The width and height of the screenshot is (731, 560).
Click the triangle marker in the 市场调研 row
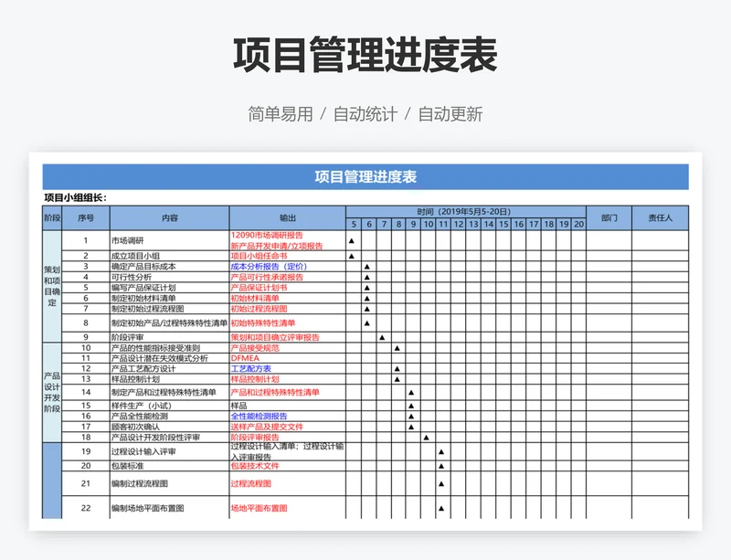pyautogui.click(x=352, y=240)
